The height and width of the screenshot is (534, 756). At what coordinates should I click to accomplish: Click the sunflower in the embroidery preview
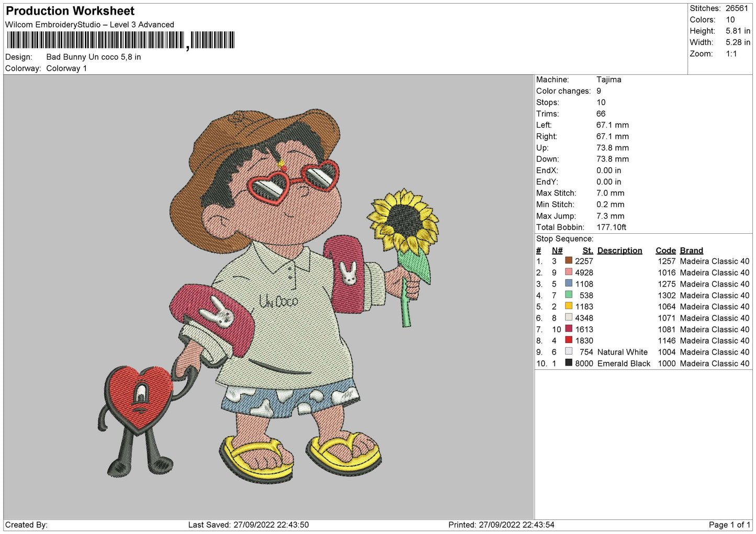click(403, 221)
